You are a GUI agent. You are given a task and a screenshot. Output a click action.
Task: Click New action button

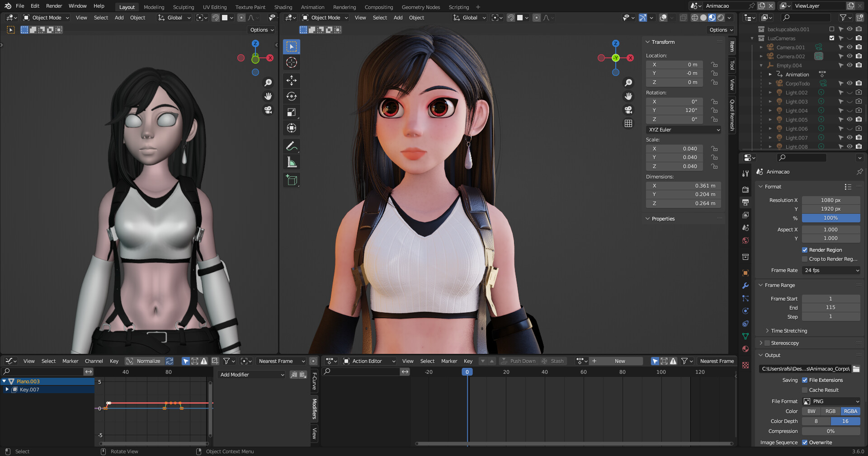620,361
